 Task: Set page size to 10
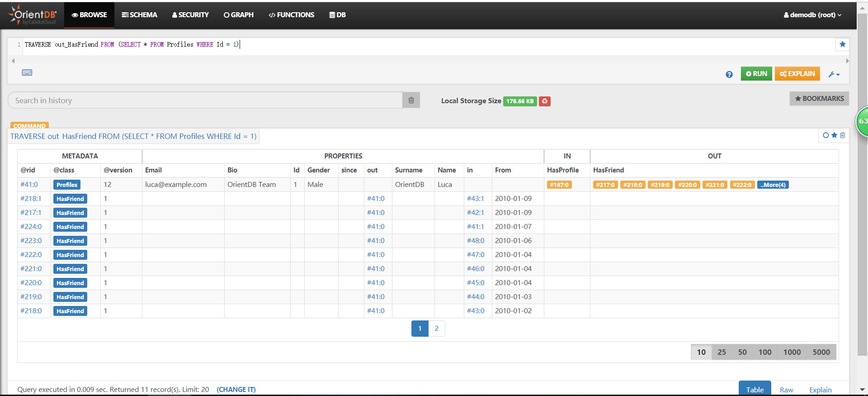tap(701, 352)
